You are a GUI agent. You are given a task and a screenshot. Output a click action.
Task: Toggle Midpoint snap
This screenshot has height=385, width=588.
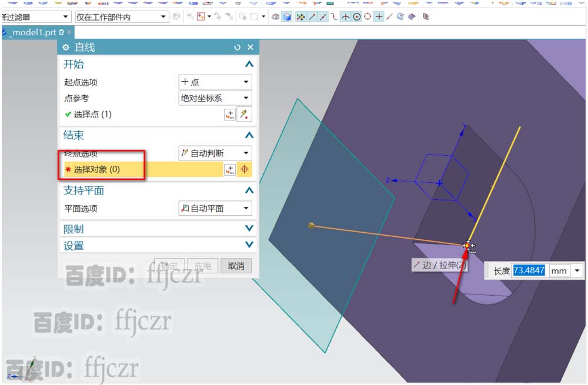point(323,17)
